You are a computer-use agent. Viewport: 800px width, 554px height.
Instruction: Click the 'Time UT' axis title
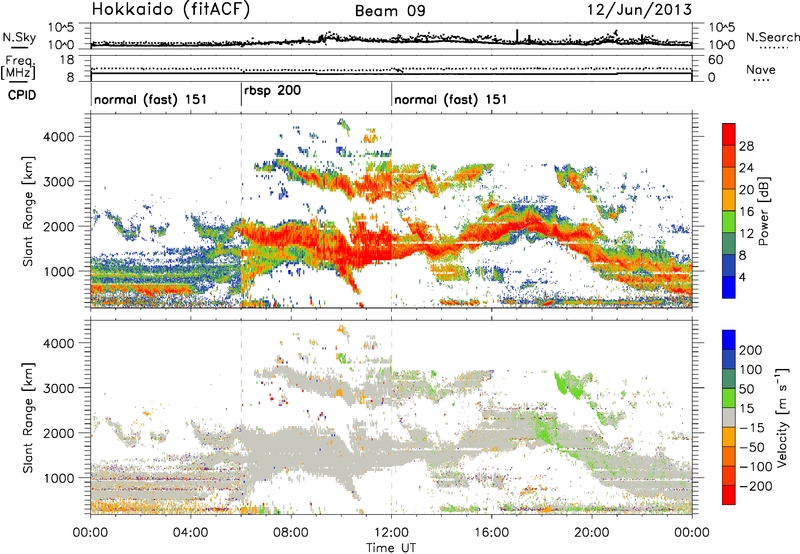(391, 547)
